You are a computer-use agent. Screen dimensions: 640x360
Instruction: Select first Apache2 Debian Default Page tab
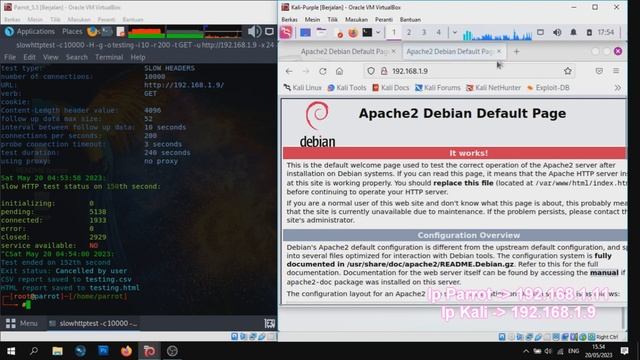pyautogui.click(x=344, y=51)
